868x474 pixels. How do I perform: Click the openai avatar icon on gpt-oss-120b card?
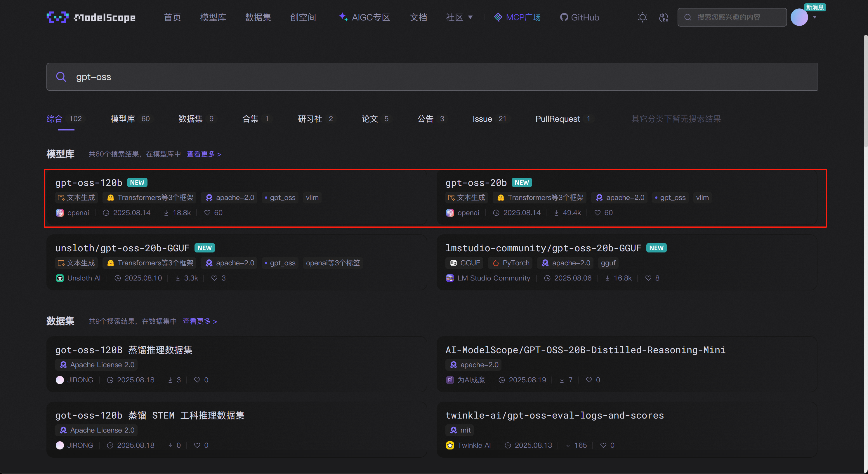click(x=60, y=213)
